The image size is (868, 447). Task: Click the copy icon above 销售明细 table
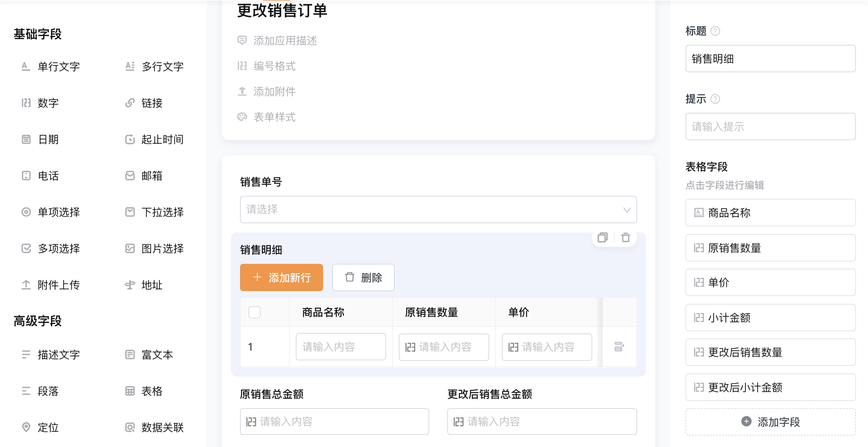point(603,238)
